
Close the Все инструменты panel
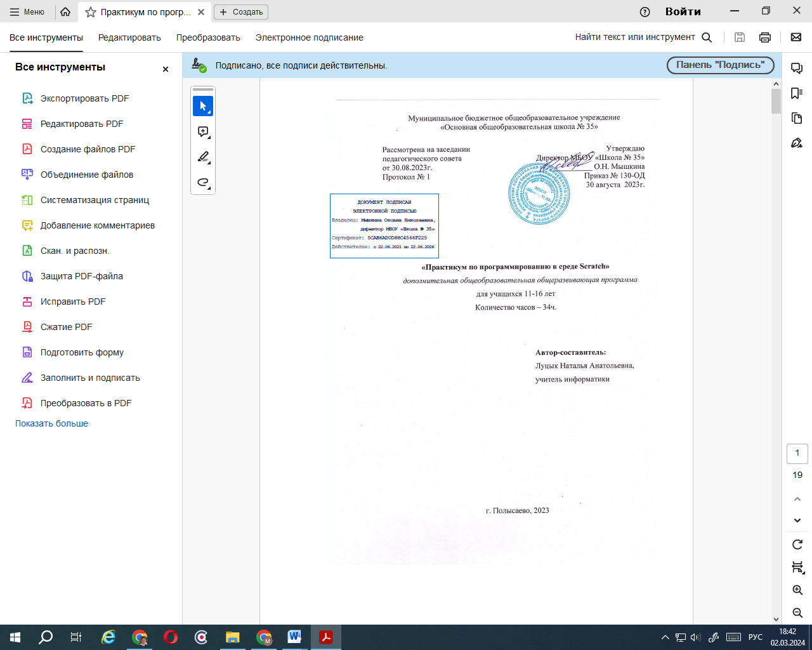coord(166,69)
